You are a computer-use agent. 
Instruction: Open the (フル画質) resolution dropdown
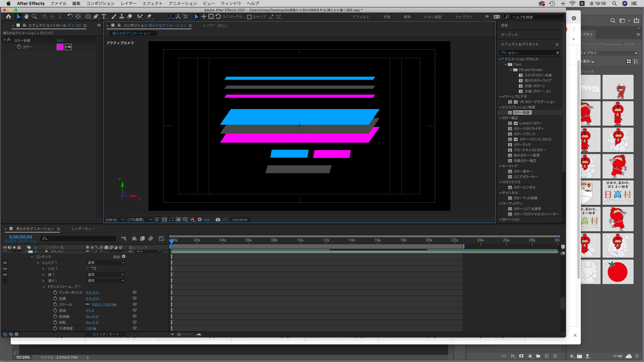[139, 220]
